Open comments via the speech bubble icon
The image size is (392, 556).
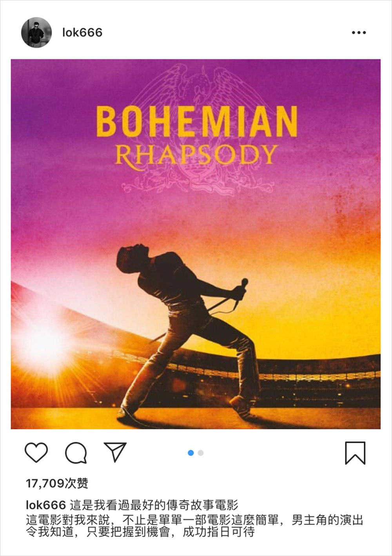click(x=76, y=453)
